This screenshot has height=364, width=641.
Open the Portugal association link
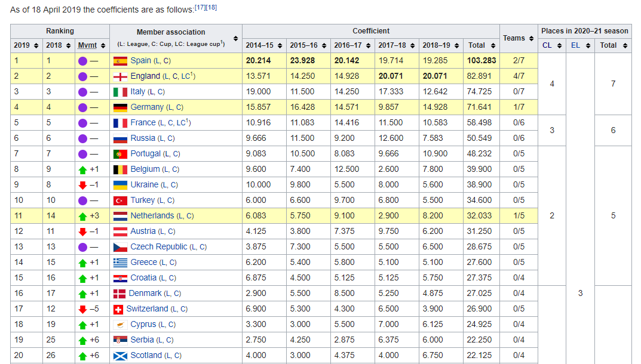coord(145,153)
